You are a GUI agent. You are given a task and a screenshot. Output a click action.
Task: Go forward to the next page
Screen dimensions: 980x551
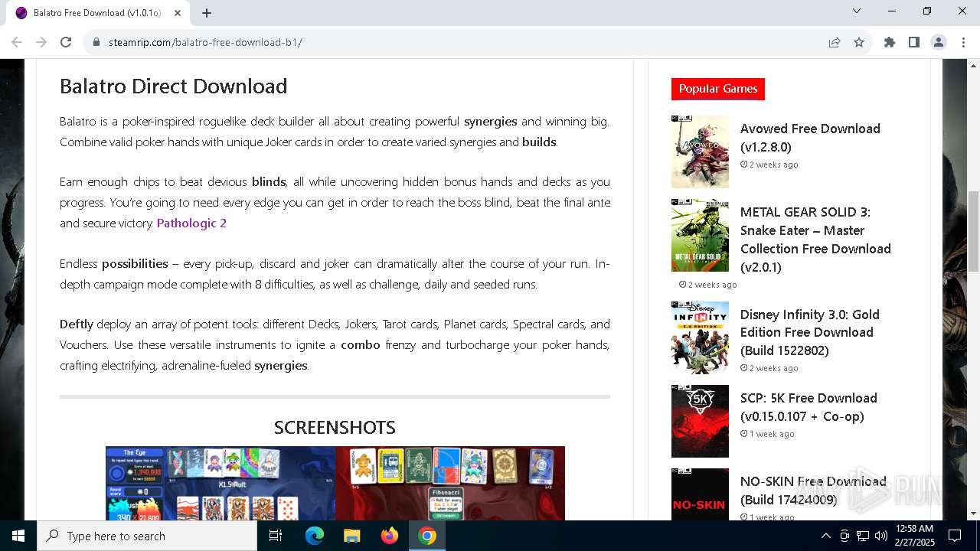41,42
